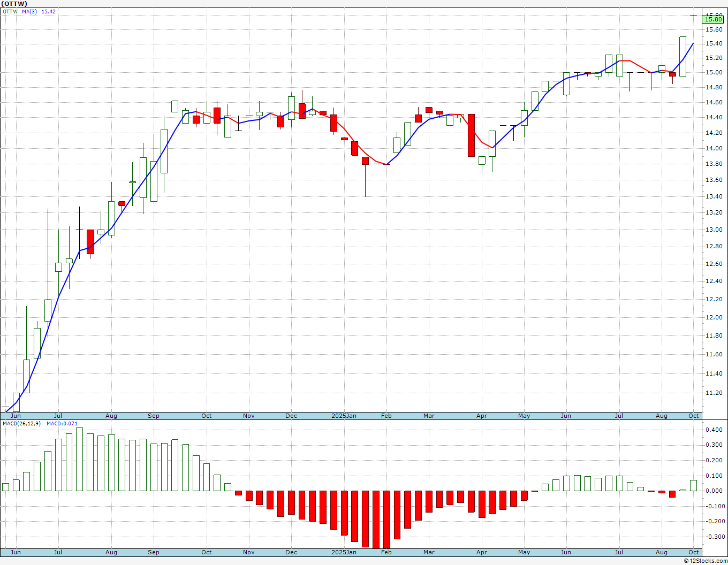Click the 12.20 price axis label
The height and width of the screenshot is (565, 728).
[x=714, y=299]
